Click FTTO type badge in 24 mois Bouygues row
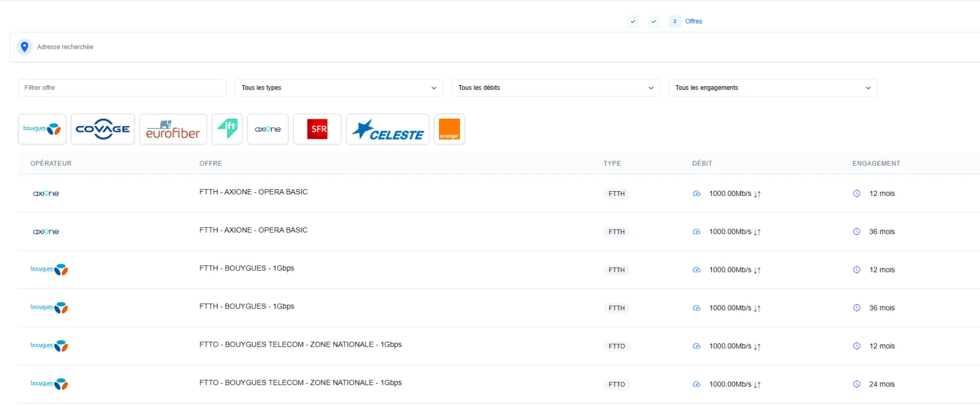This screenshot has width=980, height=406. [617, 385]
